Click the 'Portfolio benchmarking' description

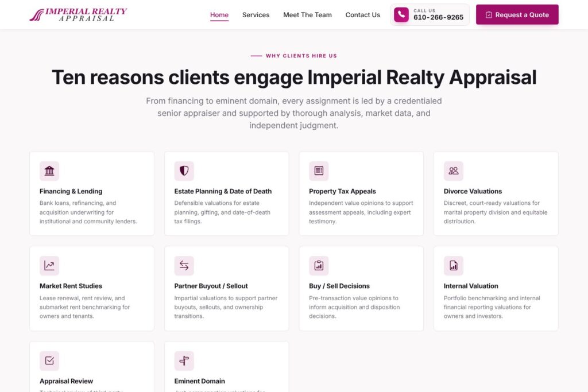pyautogui.click(x=492, y=307)
